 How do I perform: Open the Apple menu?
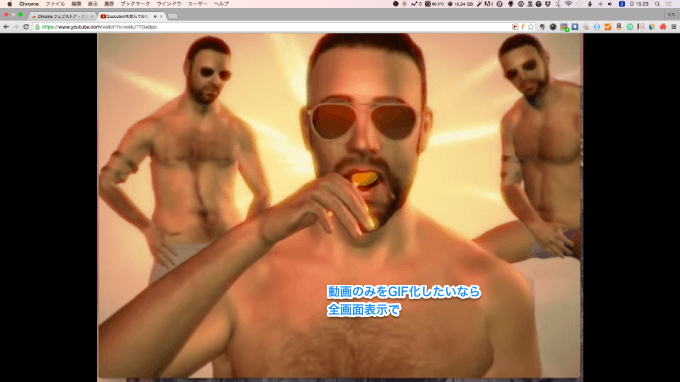[10, 4]
